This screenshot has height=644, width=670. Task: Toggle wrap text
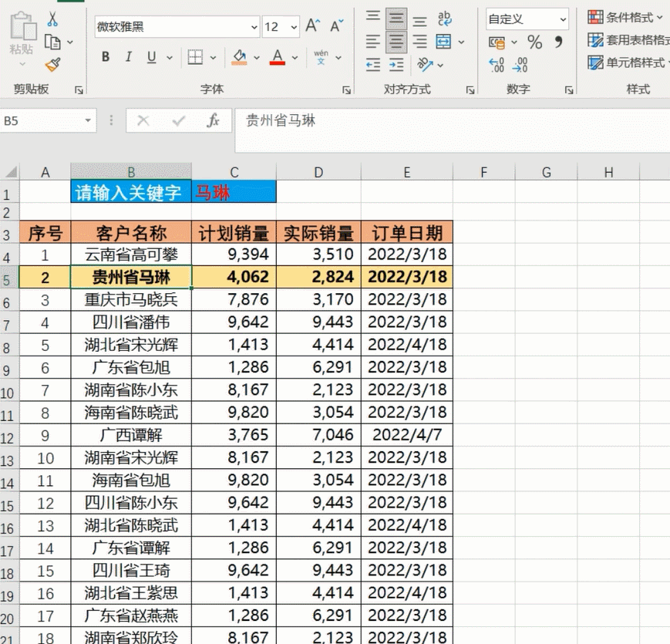coord(444,19)
